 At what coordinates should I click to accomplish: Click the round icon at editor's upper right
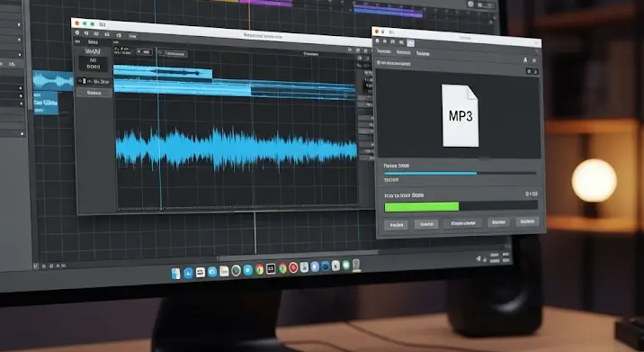point(350,50)
